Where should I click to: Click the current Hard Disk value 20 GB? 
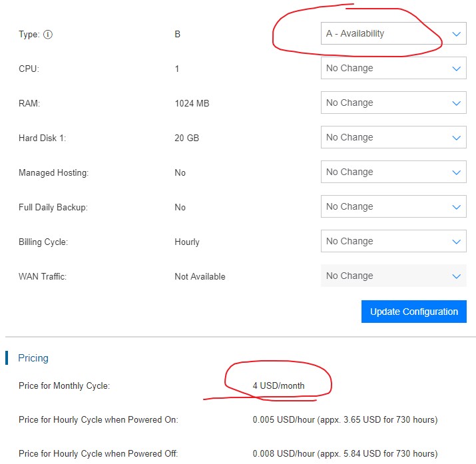186,138
